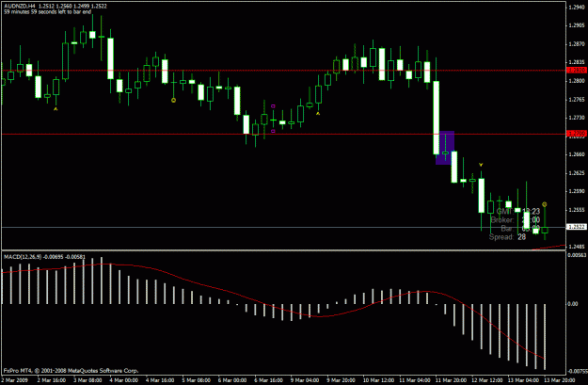Click the '12 Mar 12:00' time label
Image resolution: width=588 pixels, height=385 pixels.
point(486,380)
